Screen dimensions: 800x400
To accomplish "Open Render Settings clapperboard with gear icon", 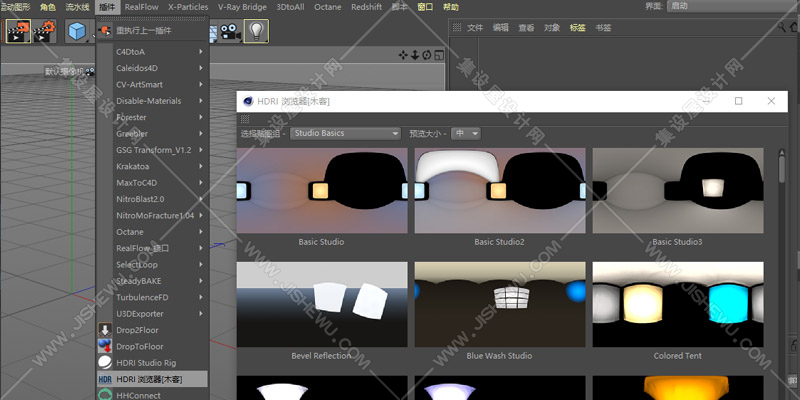I will [45, 32].
